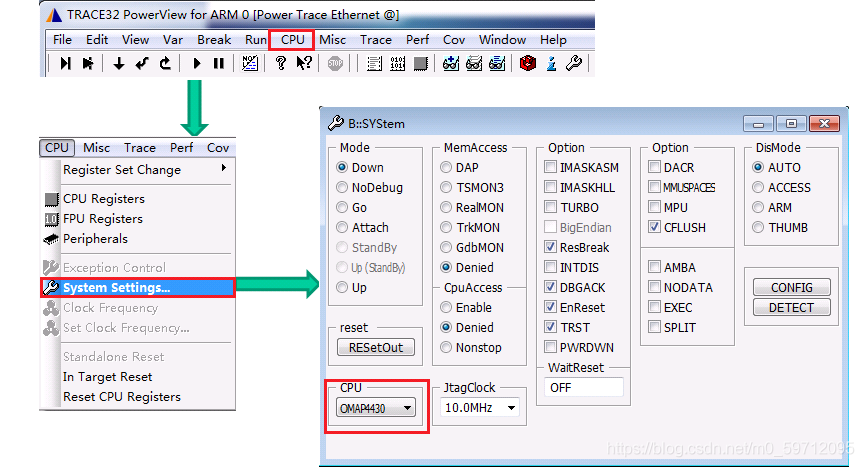Image resolution: width=864 pixels, height=467 pixels.
Task: Open the register chip icon in toolbar
Action: click(x=420, y=63)
